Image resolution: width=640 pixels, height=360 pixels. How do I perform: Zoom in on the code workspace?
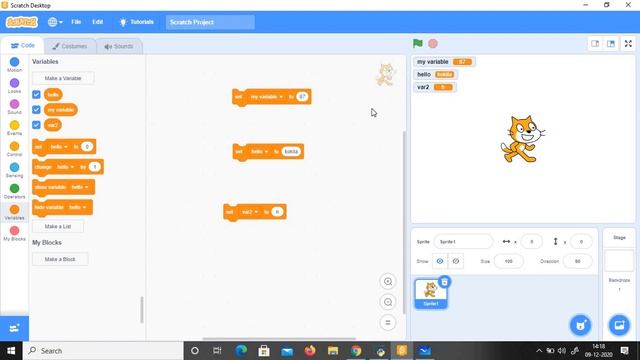click(x=388, y=282)
